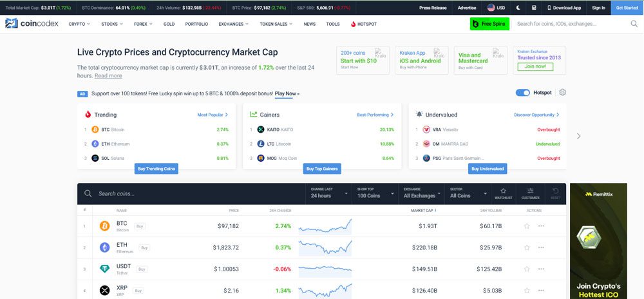Click the CoinCodex logo
The width and height of the screenshot is (644, 299).
tap(32, 24)
